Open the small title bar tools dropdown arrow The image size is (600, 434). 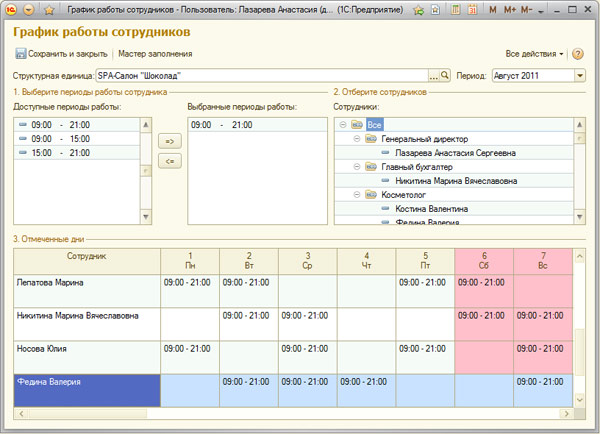(x=541, y=12)
